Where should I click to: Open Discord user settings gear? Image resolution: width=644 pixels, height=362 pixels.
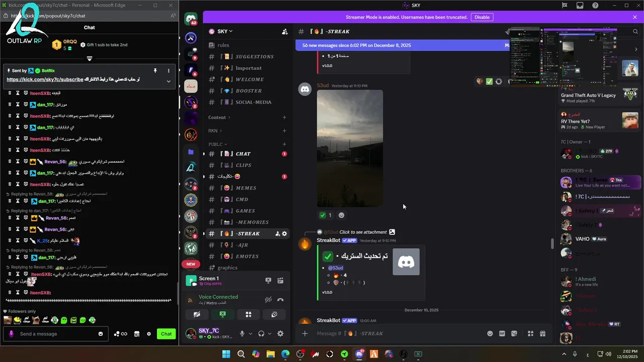click(x=280, y=333)
